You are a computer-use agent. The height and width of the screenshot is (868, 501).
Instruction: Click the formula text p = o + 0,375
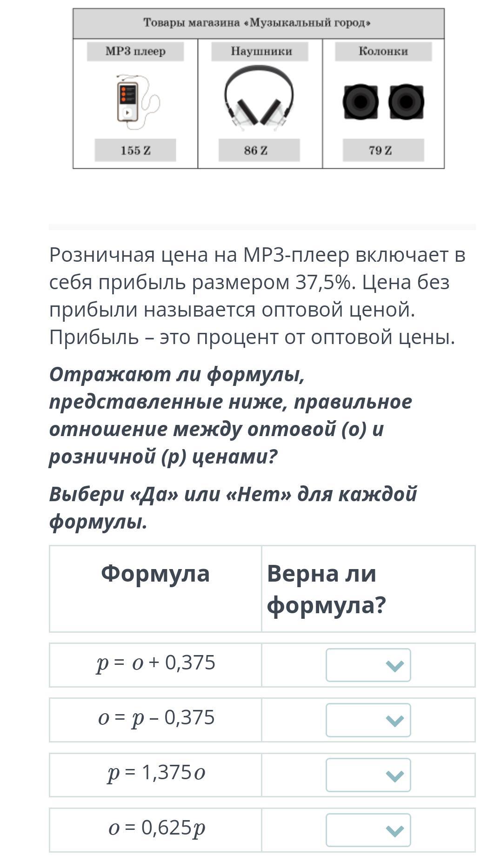pyautogui.click(x=156, y=663)
